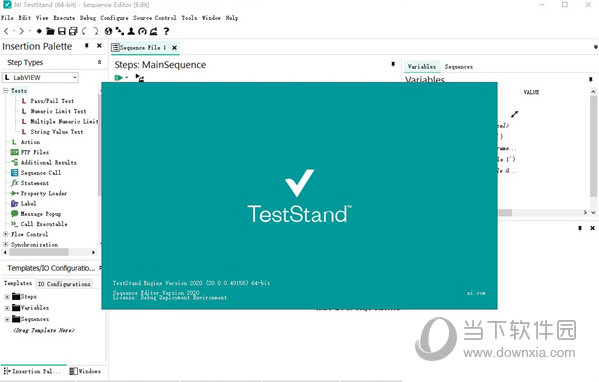
Task: Click the question mark Help icon
Action: [x=166, y=31]
